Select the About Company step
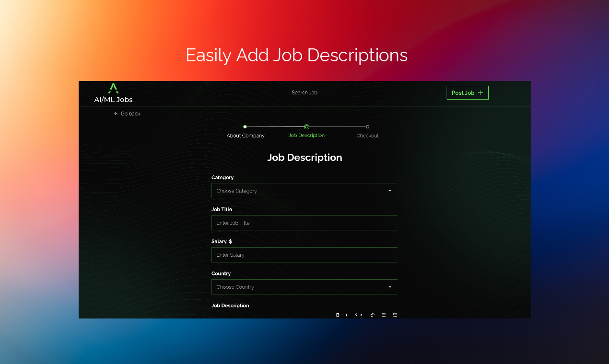Image resolution: width=609 pixels, height=364 pixels. tap(246, 136)
